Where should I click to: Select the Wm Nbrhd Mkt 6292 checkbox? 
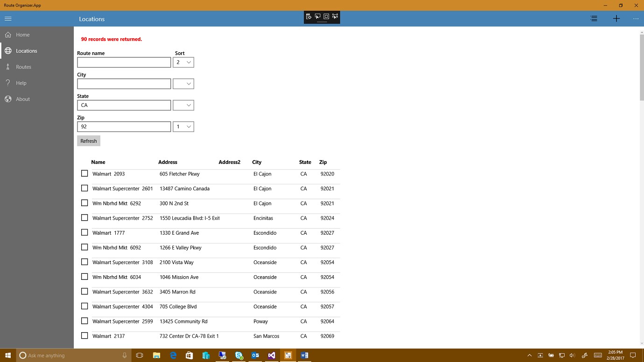coord(84,203)
